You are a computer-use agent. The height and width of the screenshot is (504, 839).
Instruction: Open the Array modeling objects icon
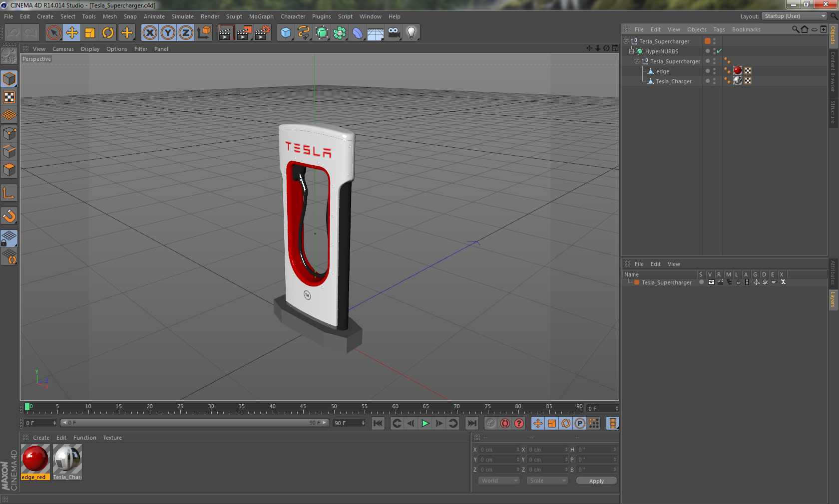pyautogui.click(x=340, y=33)
